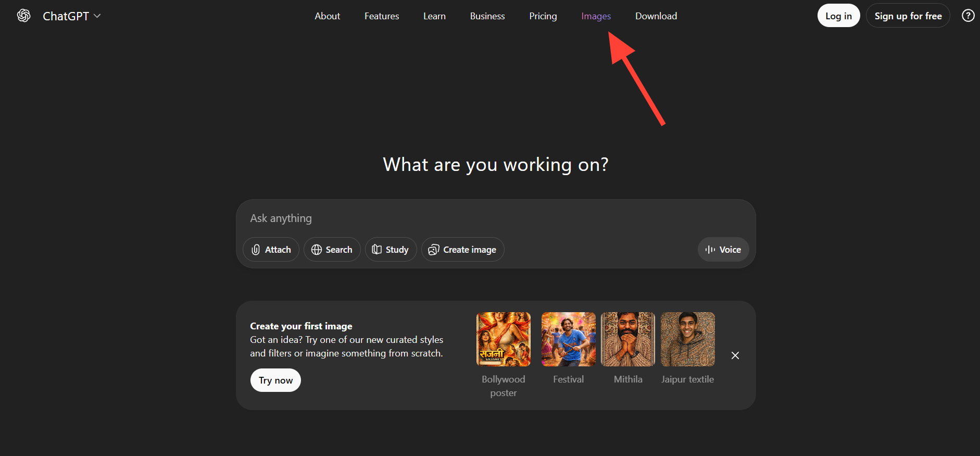
Task: Click the Log in button
Action: (838, 16)
